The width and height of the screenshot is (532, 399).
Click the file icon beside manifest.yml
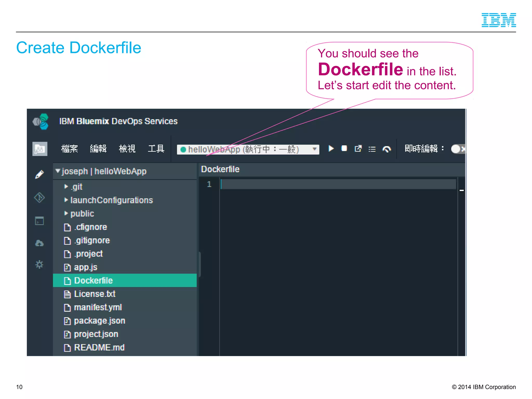[67, 308]
